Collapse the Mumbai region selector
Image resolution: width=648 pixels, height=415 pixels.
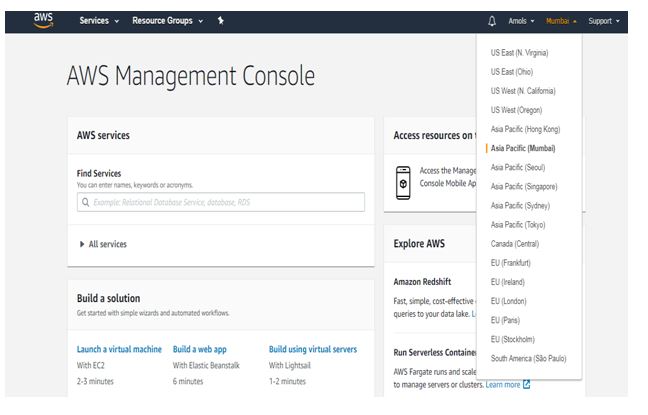[561, 21]
